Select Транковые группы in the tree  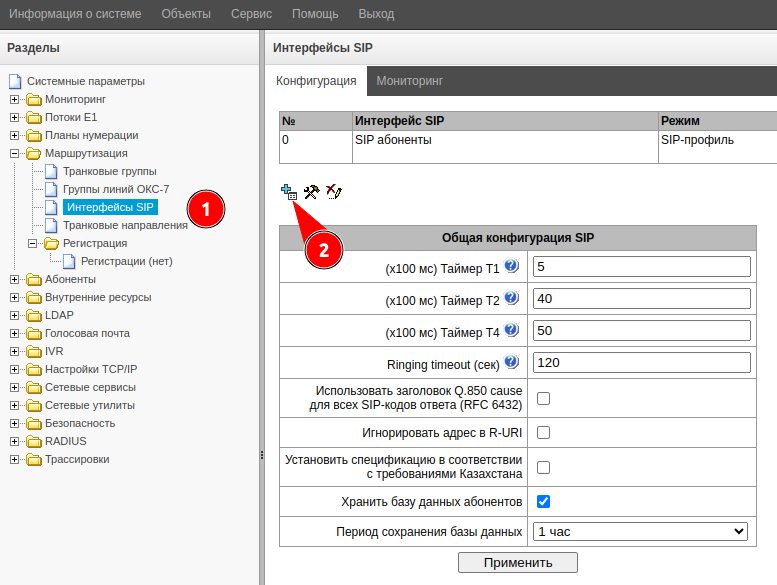click(x=109, y=171)
